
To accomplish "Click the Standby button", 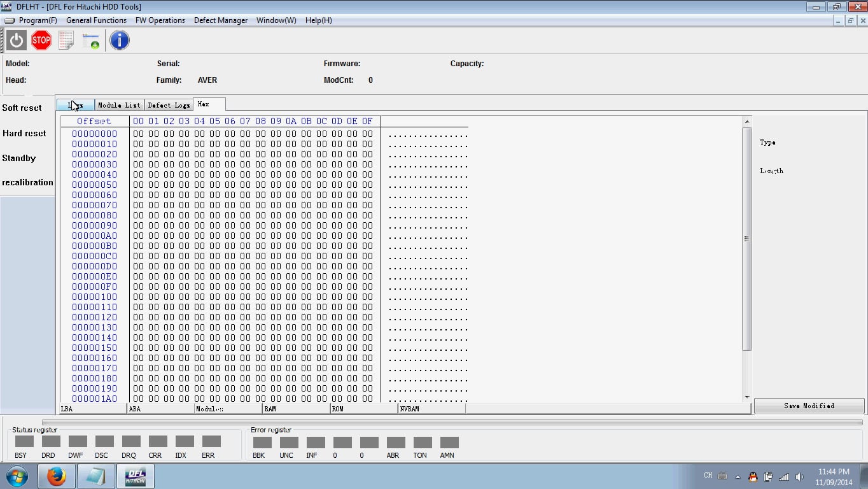I will [x=19, y=158].
